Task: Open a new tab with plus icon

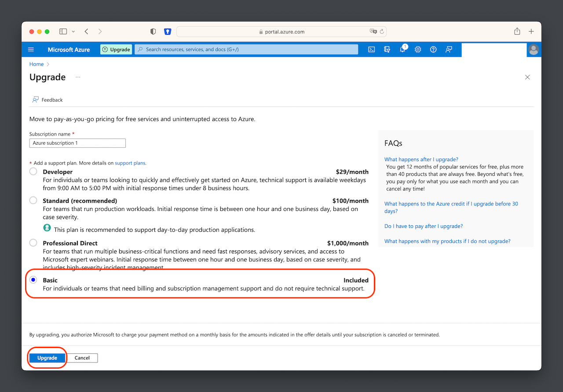Action: point(531,32)
